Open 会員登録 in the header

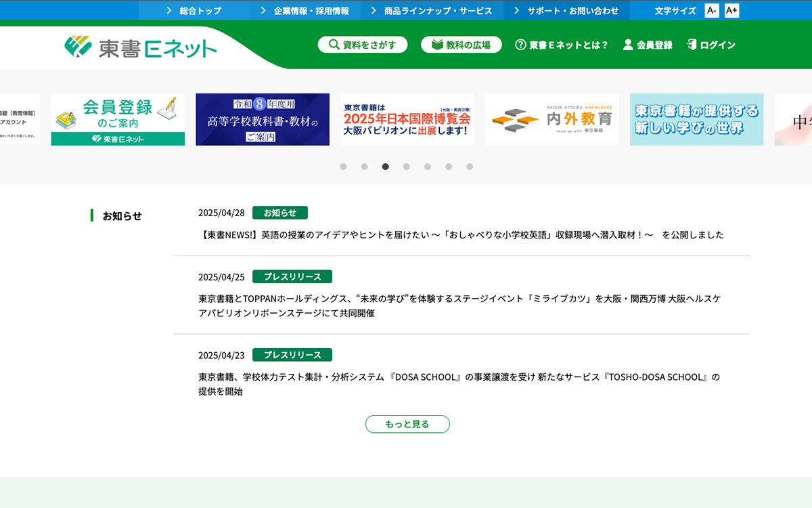(648, 45)
